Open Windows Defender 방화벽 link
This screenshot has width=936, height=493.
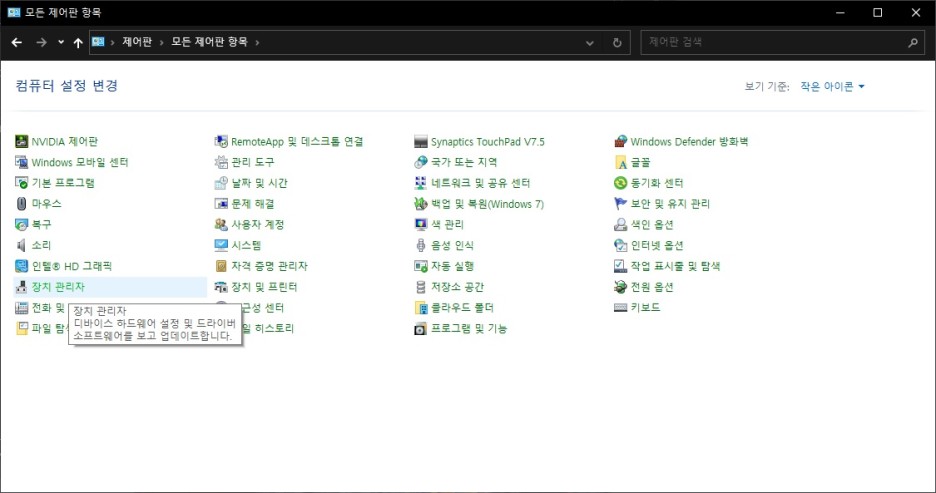point(689,141)
